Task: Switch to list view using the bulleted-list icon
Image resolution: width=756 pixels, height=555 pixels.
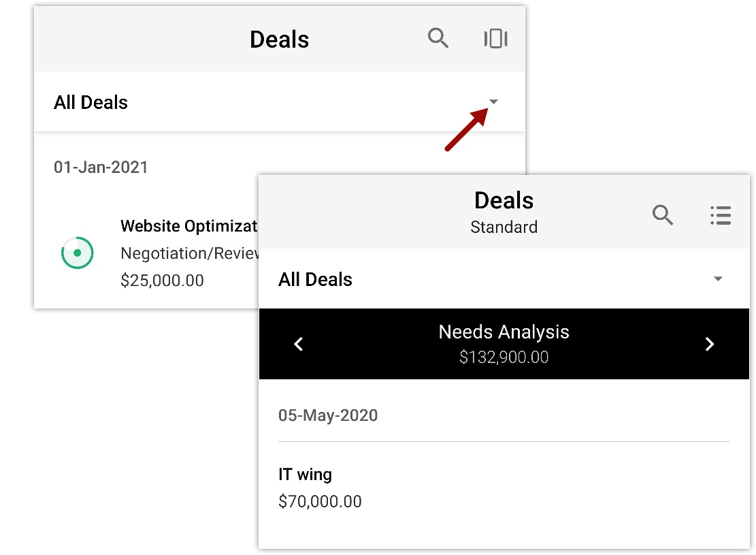Action: click(x=720, y=215)
